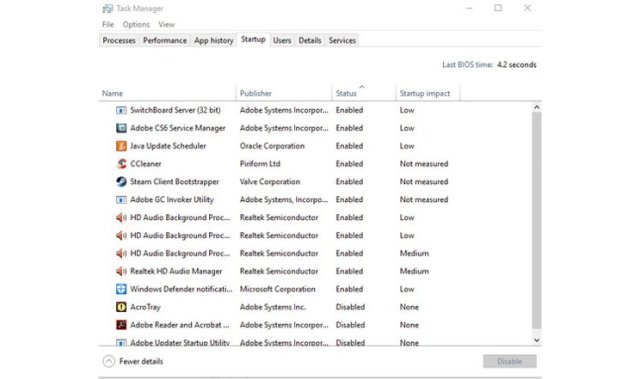Click the Adobe GC Invoker Utility icon
The width and height of the screenshot is (640, 379).
coord(121,200)
